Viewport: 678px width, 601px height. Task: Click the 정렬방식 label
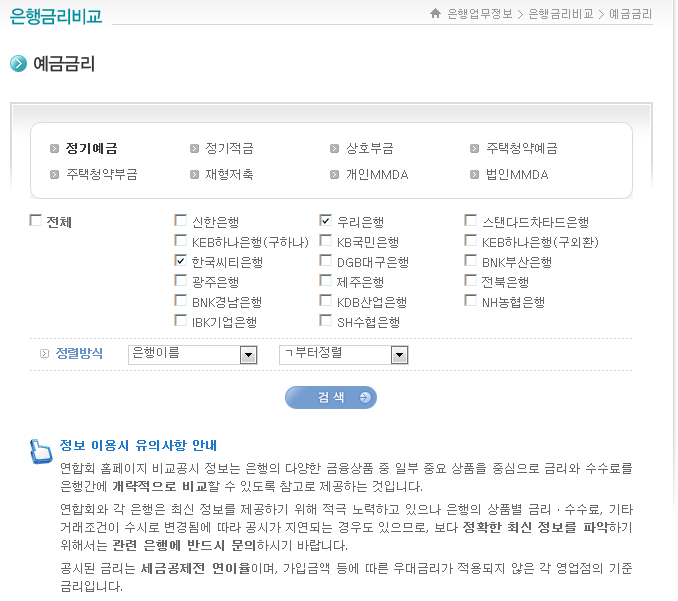pos(79,354)
